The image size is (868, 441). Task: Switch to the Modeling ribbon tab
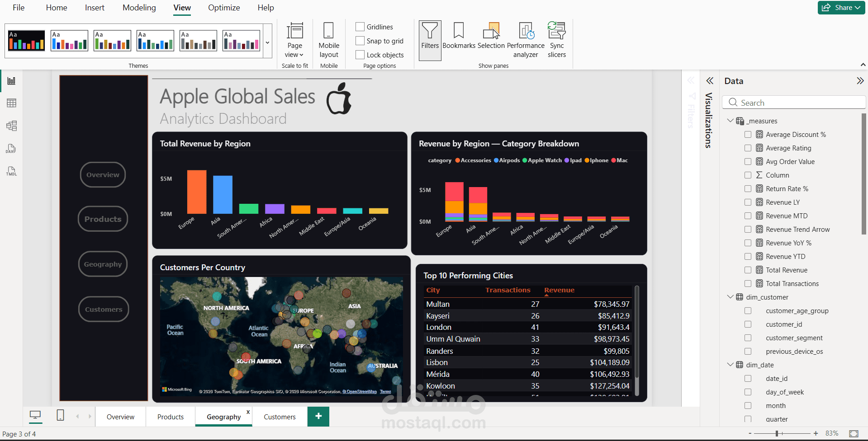click(x=139, y=8)
